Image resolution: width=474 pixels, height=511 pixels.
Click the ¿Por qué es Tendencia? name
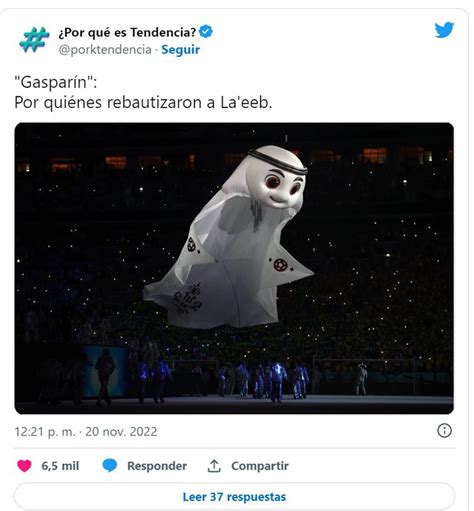click(x=127, y=32)
